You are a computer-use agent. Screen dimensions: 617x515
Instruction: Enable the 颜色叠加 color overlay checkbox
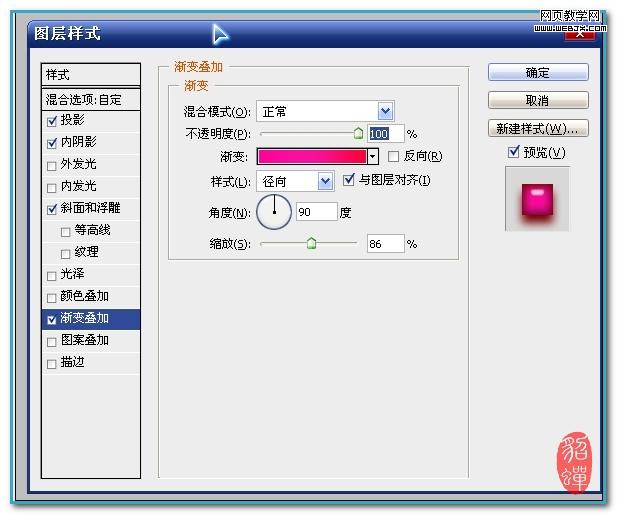(x=52, y=298)
